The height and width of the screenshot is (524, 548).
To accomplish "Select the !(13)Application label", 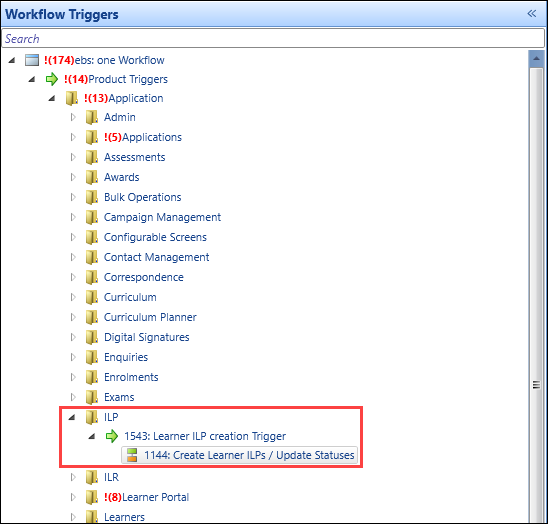I will [x=124, y=98].
